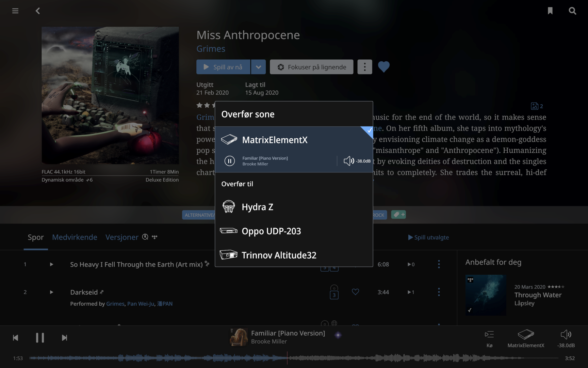Image resolution: width=588 pixels, height=368 pixels.
Task: Click the Oppo UDP-203 device icon
Action: coord(229,231)
